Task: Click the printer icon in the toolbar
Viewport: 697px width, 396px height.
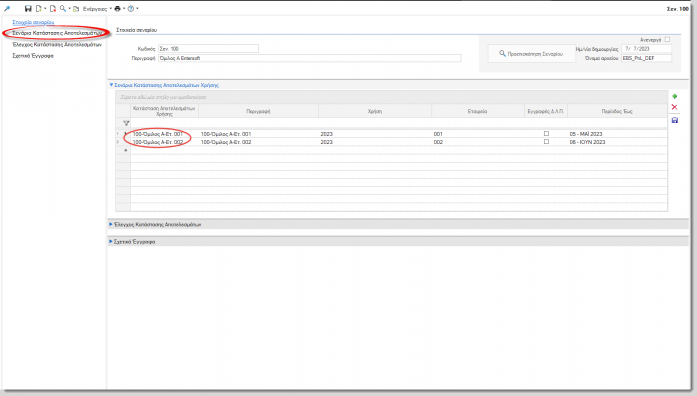Action: (x=117, y=8)
